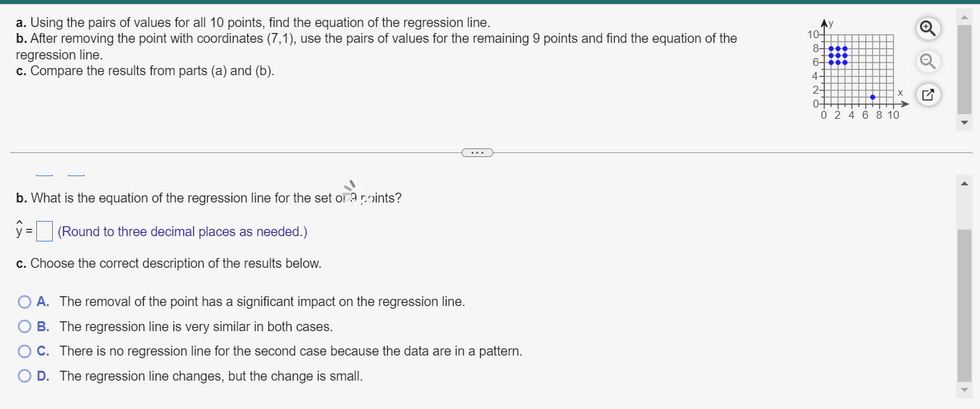Select answer choice C radio button

click(x=24, y=351)
